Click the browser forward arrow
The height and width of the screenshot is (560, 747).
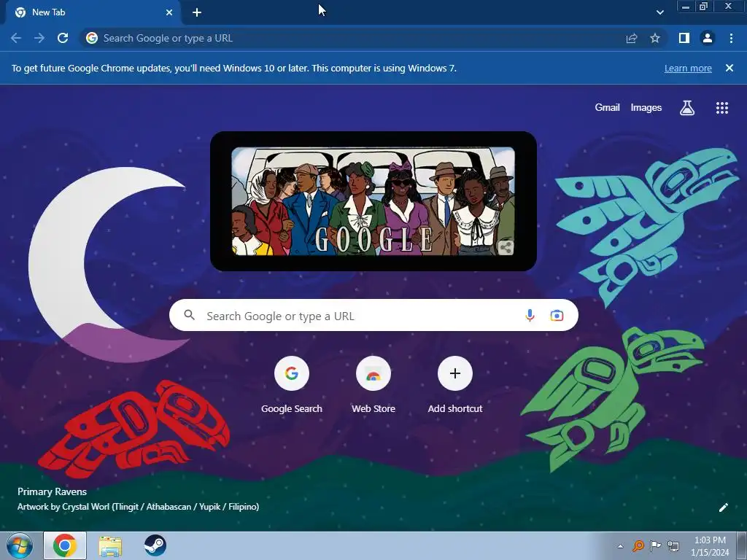point(39,38)
